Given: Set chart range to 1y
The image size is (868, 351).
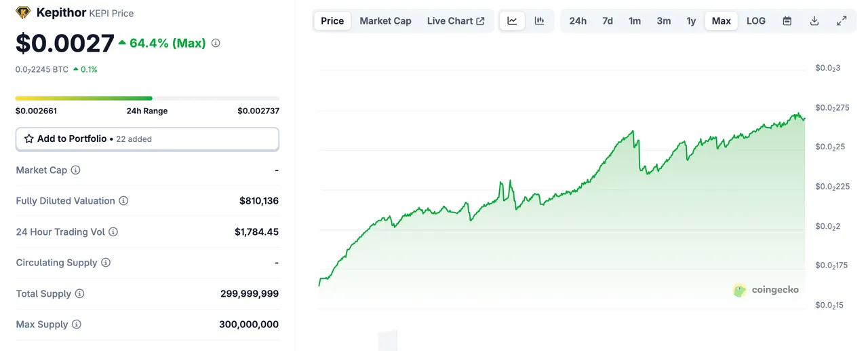Looking at the screenshot, I should 691,21.
